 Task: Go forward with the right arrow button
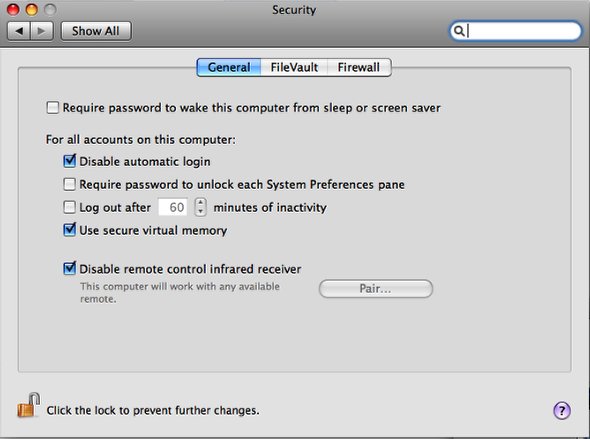click(x=42, y=31)
